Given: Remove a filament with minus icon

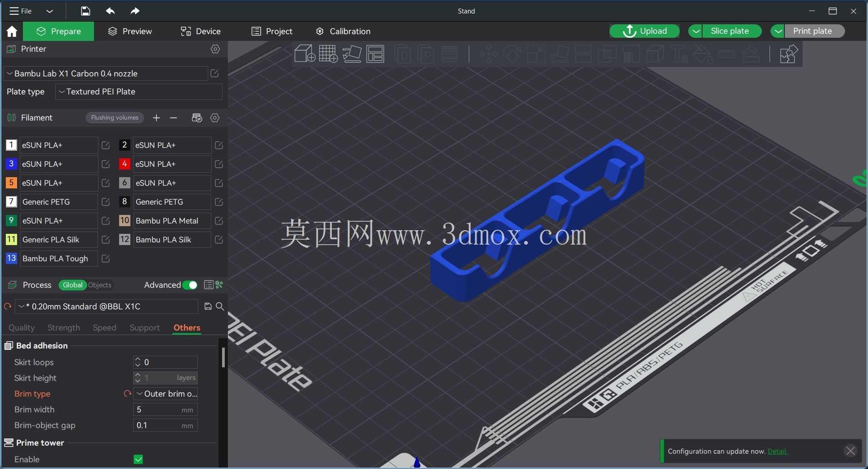Looking at the screenshot, I should (x=174, y=118).
